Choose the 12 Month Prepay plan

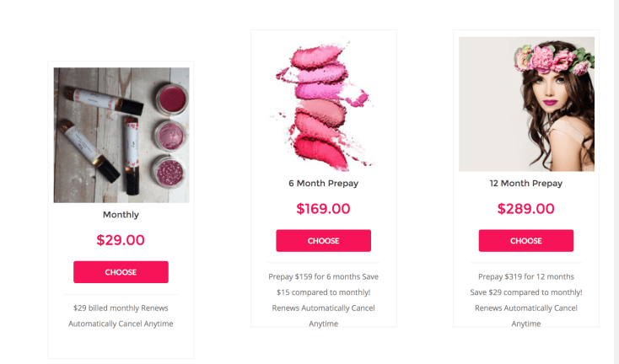point(525,241)
